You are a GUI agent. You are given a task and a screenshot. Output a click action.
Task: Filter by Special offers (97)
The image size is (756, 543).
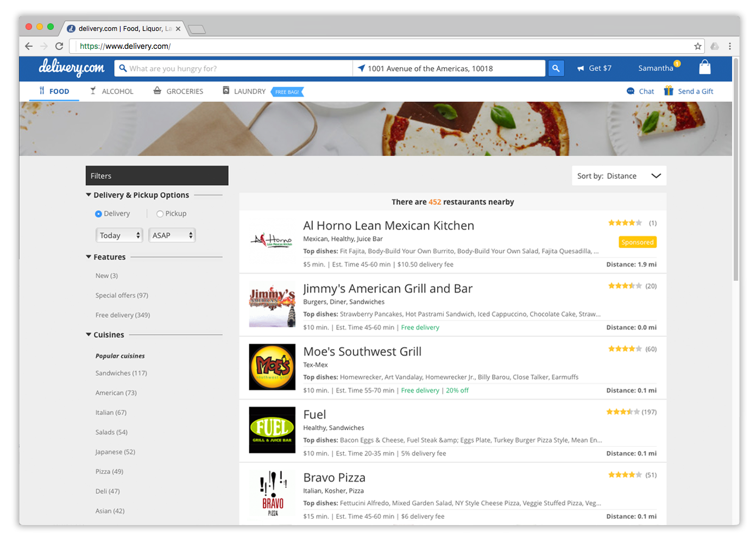[122, 295]
